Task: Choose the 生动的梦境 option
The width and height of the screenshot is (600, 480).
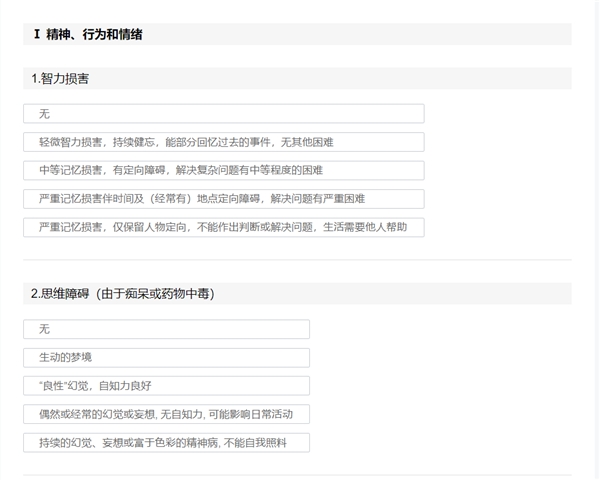Action: click(x=166, y=357)
